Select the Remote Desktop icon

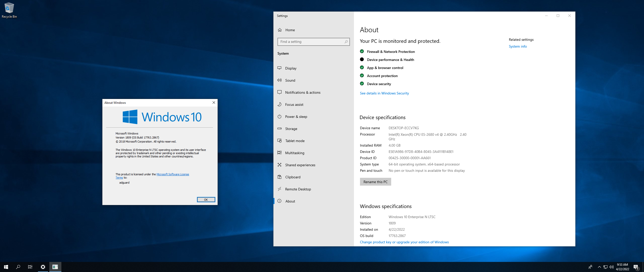click(279, 189)
